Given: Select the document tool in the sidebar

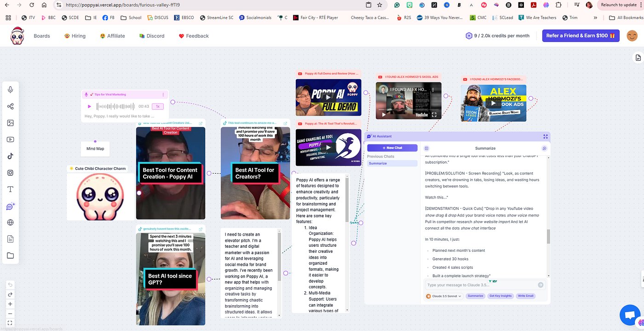Looking at the screenshot, I should point(10,239).
